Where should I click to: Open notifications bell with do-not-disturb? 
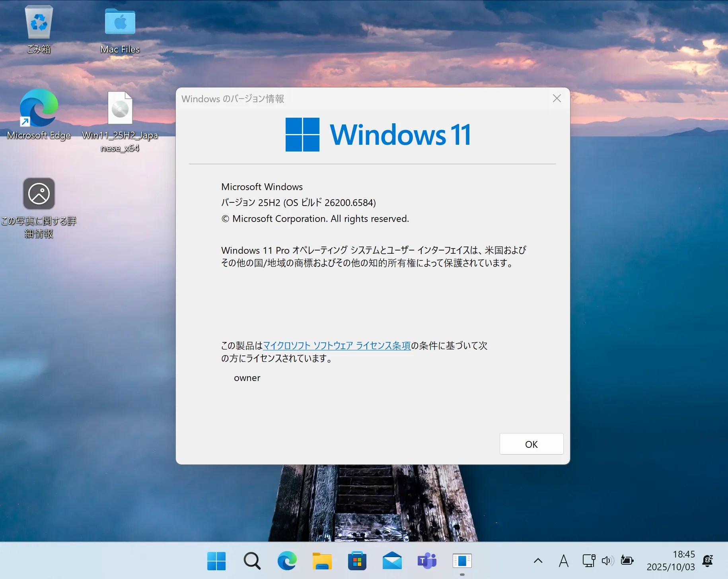coord(708,561)
